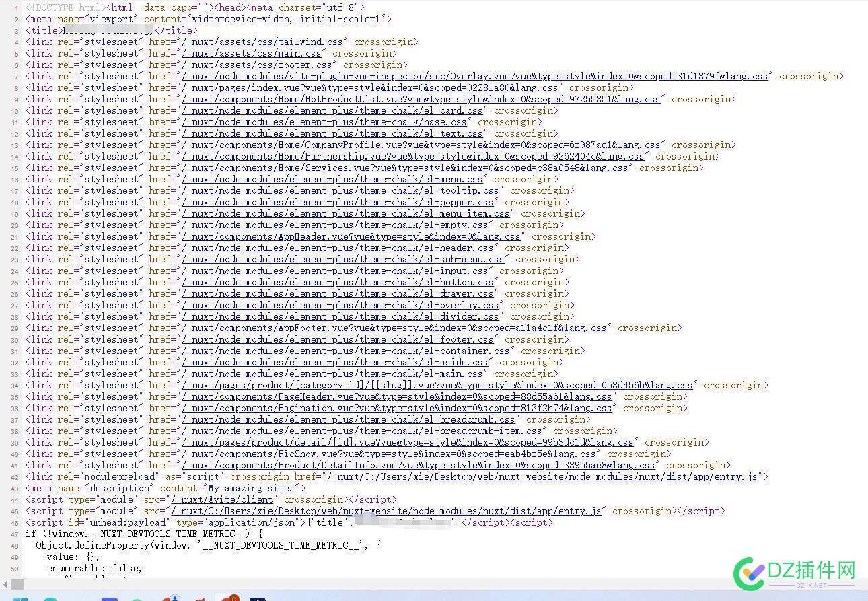This screenshot has width=868, height=601.
Task: Open the AppFooter.vue stylesheet link
Action: pyautogui.click(x=394, y=328)
